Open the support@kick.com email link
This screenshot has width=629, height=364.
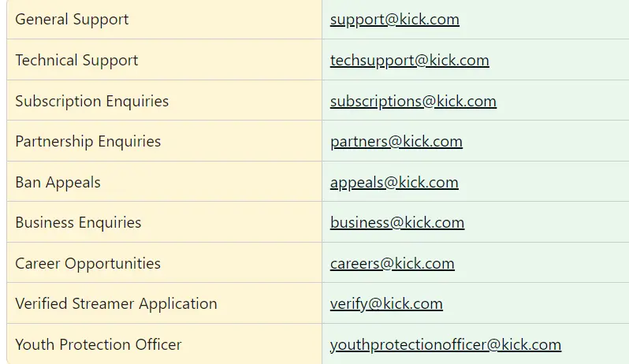(394, 19)
